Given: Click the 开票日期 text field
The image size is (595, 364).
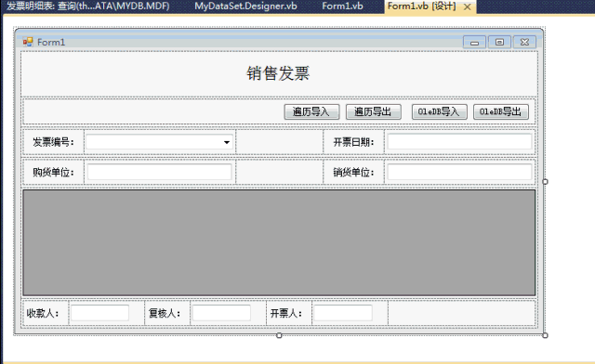Looking at the screenshot, I should [459, 142].
